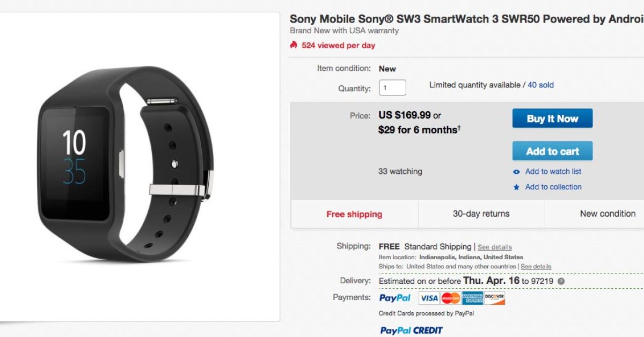Open the 40 sold link
This screenshot has height=337, width=644.
540,85
